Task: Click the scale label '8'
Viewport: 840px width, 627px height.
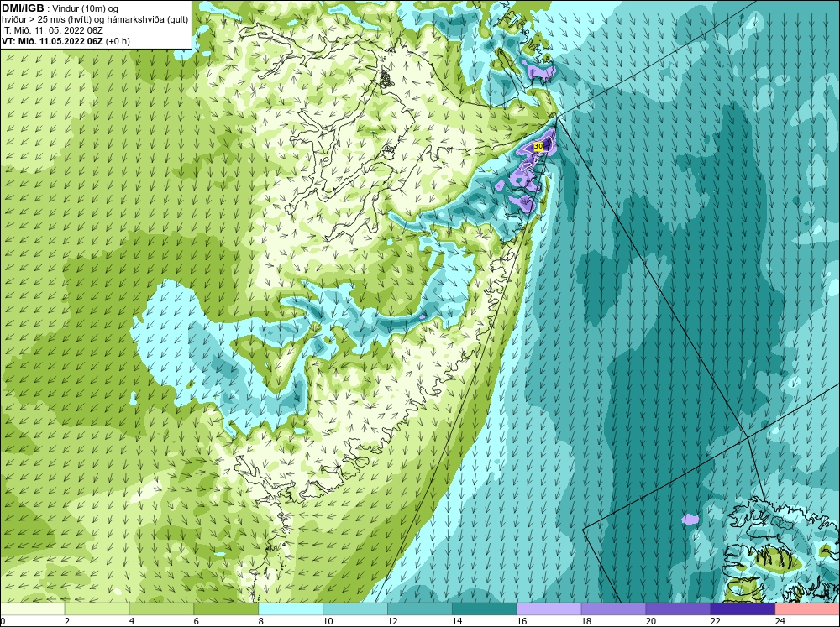Action: pyautogui.click(x=261, y=621)
